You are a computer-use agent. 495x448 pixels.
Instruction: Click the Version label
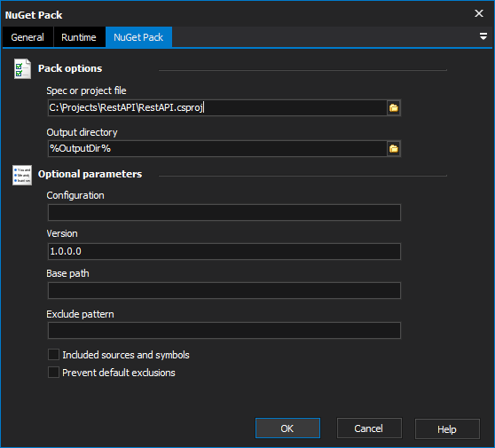(62, 233)
